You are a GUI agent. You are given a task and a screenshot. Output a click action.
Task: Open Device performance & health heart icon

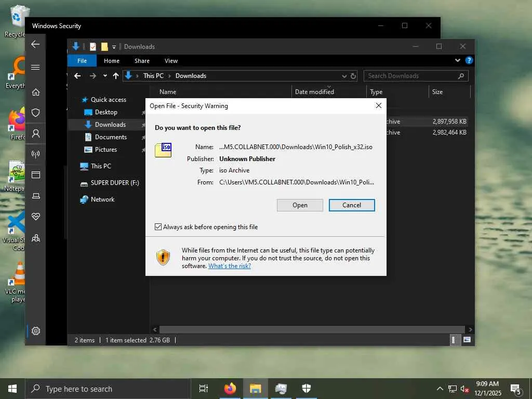36,217
